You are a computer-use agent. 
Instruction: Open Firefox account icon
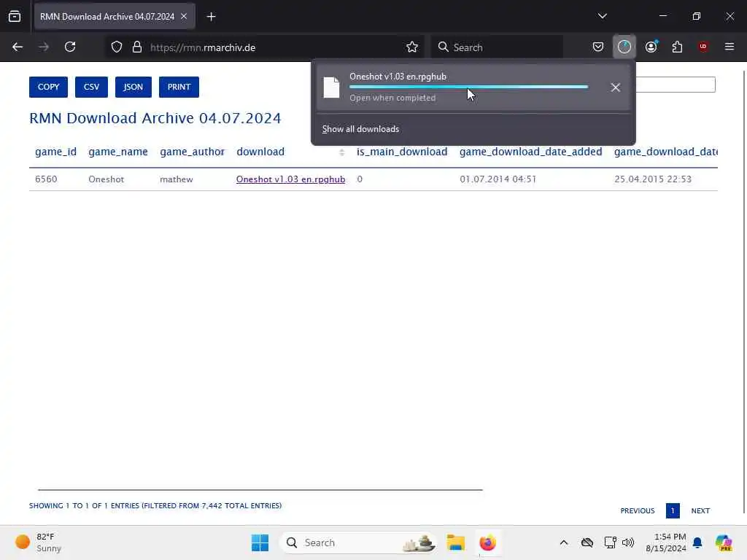(651, 47)
